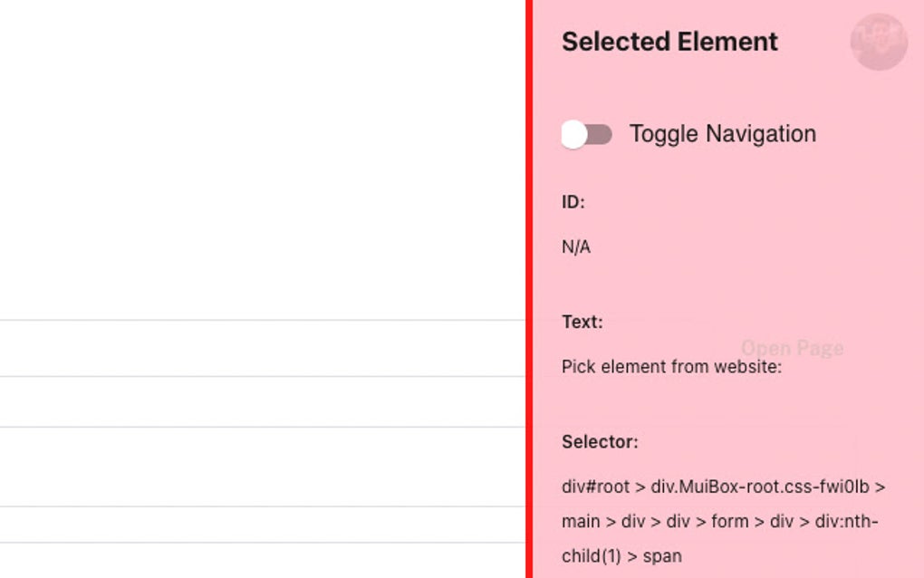Click the "Toggle Navigation" label text
Screen dimensions: 924x578
pyautogui.click(x=722, y=134)
